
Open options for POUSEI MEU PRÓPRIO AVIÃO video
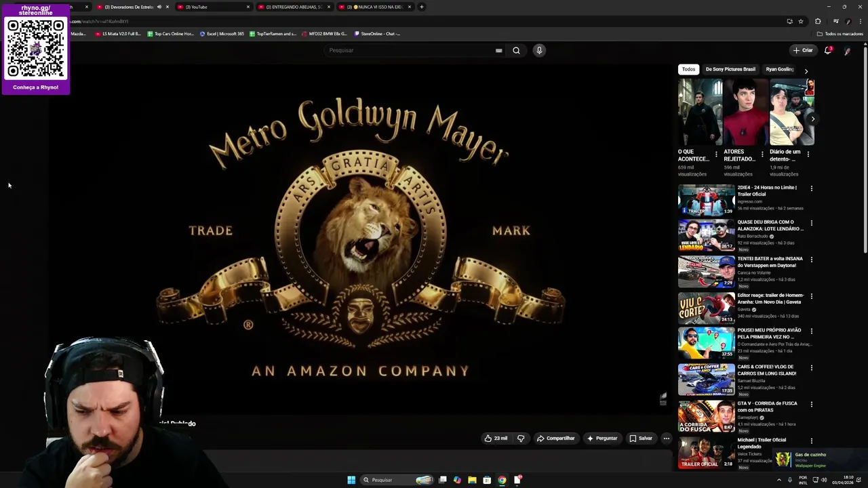811,331
